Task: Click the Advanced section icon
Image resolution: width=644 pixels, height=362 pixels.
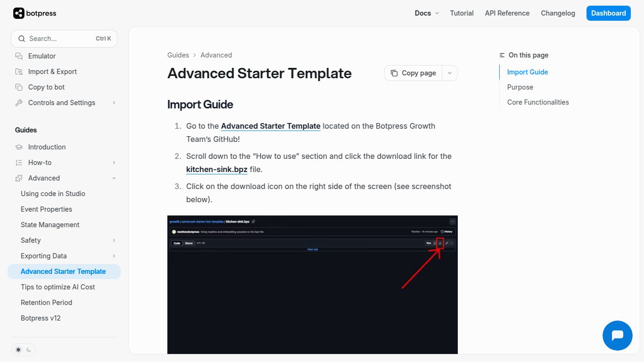Action: point(18,178)
